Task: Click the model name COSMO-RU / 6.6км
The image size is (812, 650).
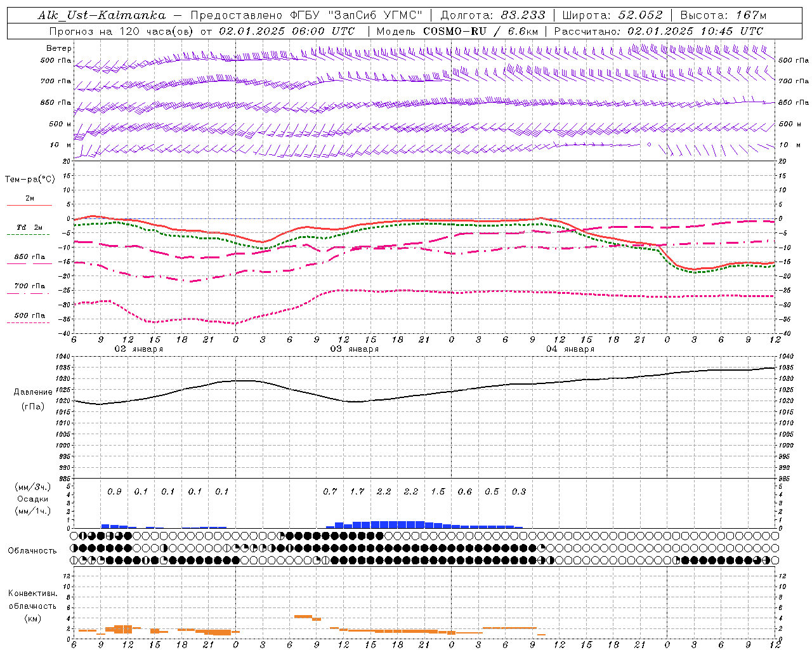Action: 481,31
